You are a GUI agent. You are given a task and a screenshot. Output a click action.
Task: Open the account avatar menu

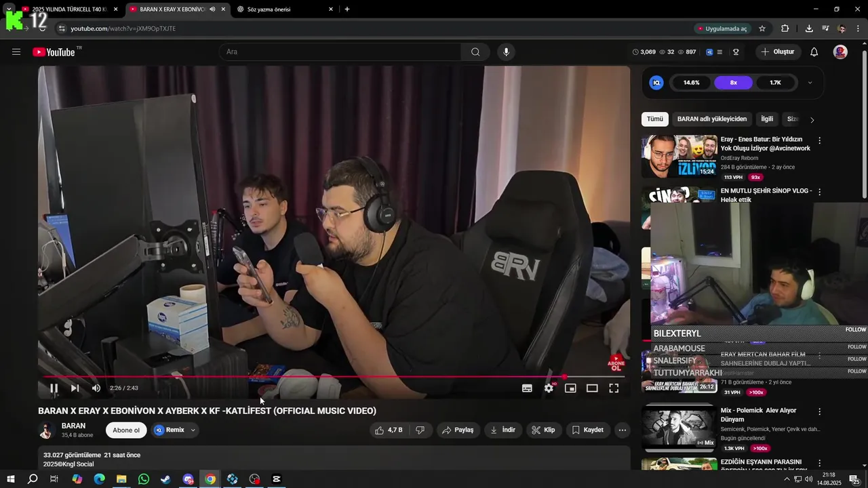840,52
